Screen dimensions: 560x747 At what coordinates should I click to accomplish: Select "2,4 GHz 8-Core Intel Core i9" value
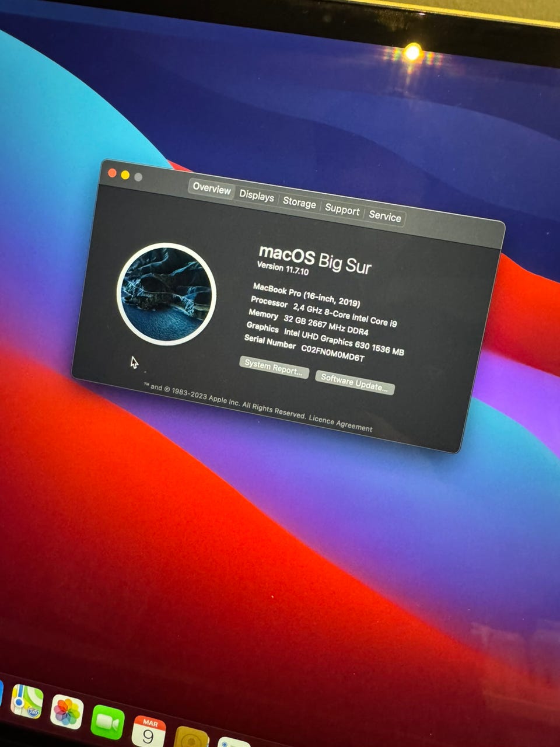(345, 315)
